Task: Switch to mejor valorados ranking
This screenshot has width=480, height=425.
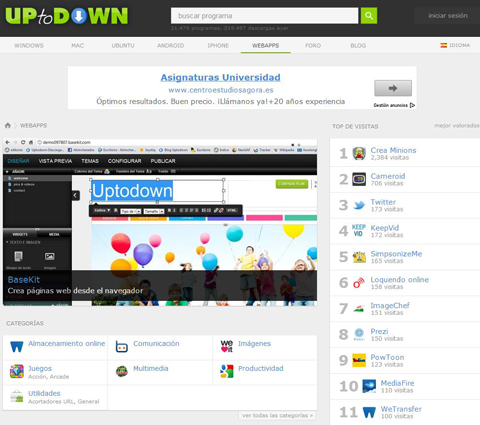Action: (x=457, y=126)
